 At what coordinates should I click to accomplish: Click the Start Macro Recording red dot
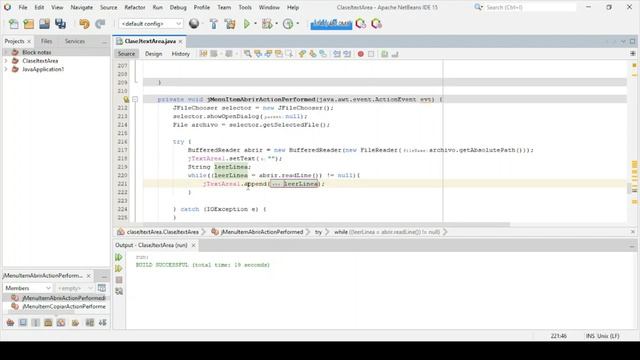[360, 53]
